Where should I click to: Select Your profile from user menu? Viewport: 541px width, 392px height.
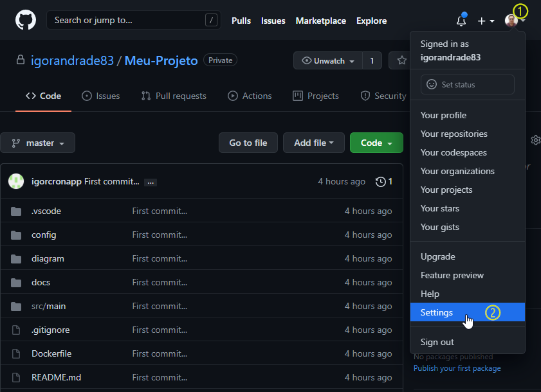468,115
